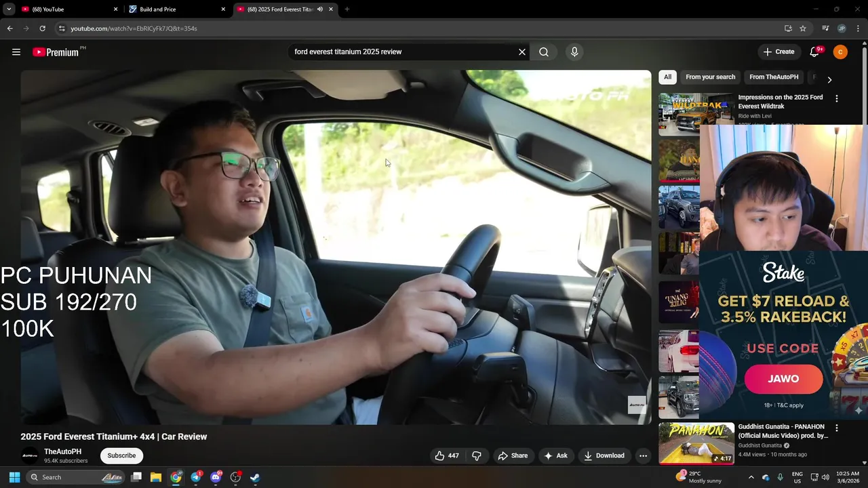Dislike the video with thumbs down
Image resolution: width=868 pixels, height=488 pixels.
(x=477, y=455)
